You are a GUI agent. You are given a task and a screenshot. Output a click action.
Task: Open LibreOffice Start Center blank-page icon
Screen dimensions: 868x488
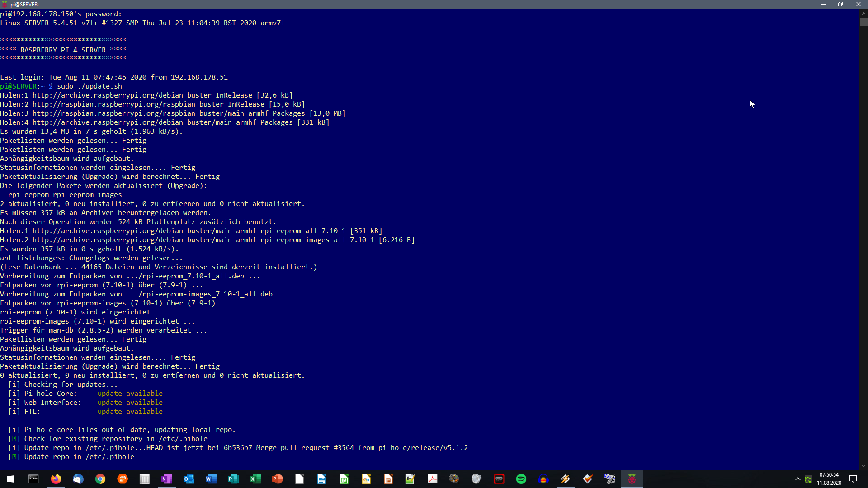tap(299, 479)
